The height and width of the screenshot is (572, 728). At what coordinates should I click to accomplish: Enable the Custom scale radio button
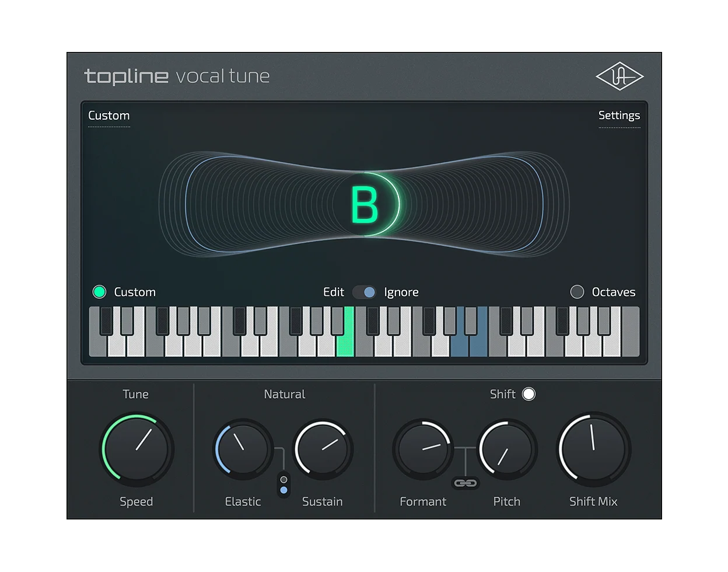click(x=100, y=292)
